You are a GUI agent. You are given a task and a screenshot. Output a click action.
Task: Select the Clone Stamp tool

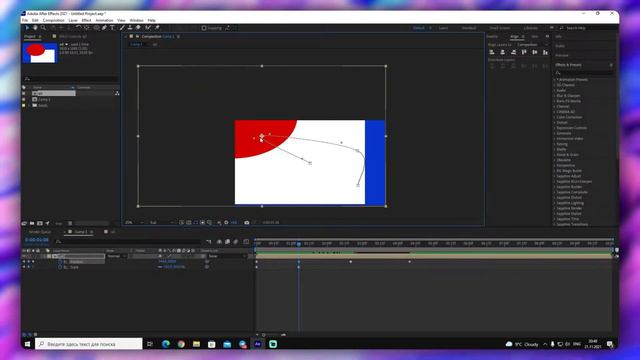pos(130,28)
